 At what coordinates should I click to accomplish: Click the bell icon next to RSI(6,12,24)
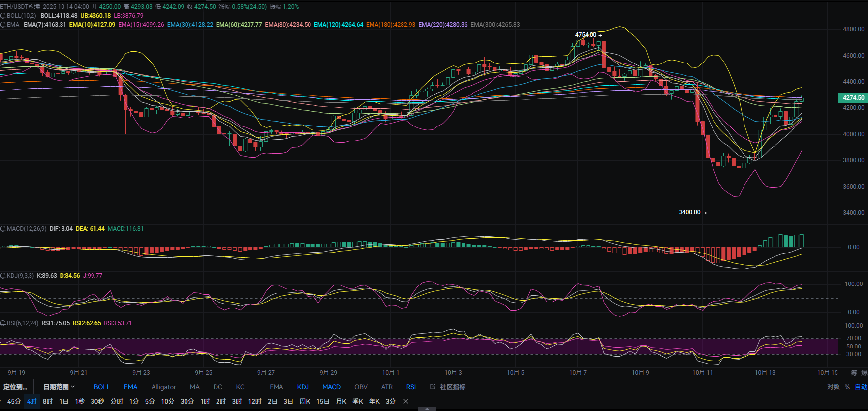(x=3, y=323)
